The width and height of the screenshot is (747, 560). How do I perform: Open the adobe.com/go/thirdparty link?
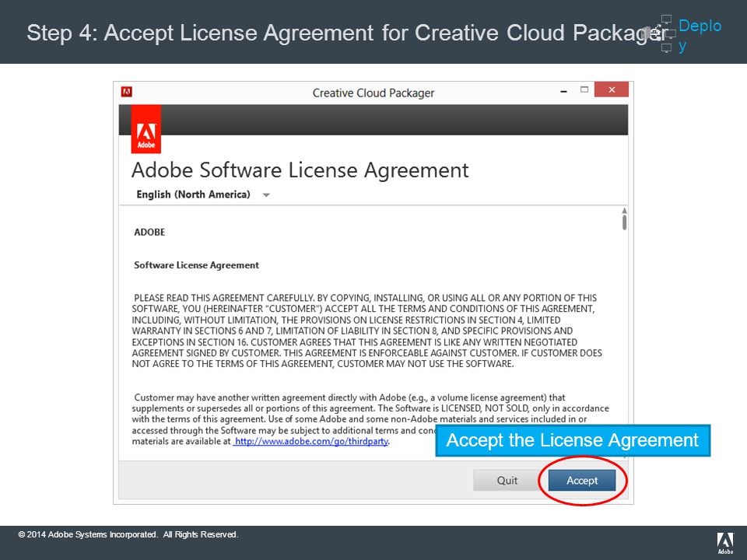(x=311, y=442)
